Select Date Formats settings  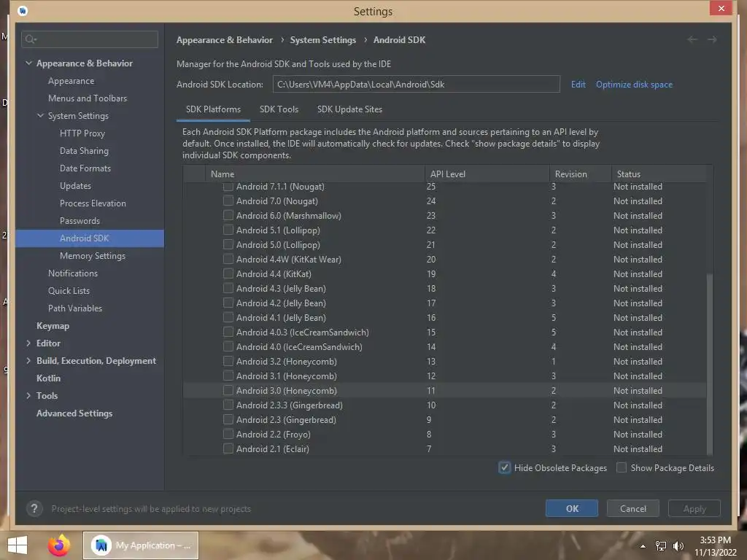tap(85, 168)
